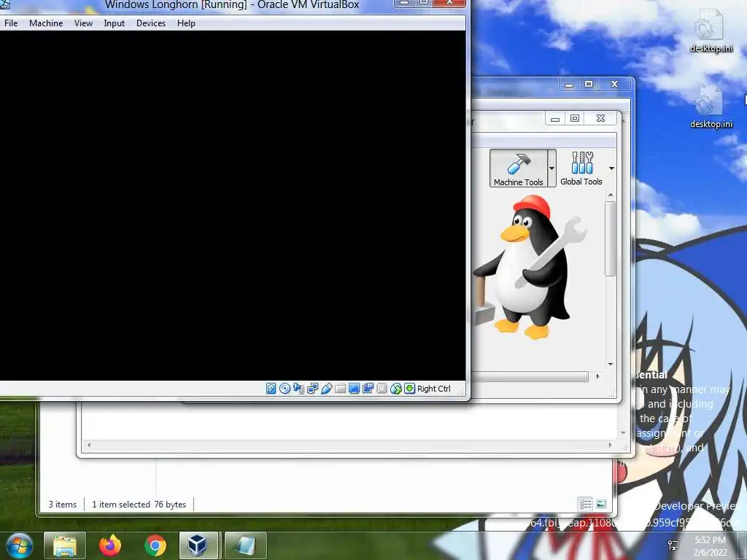Minimize the VirtualBox Manager inner window
The image size is (747, 560).
coord(555,118)
